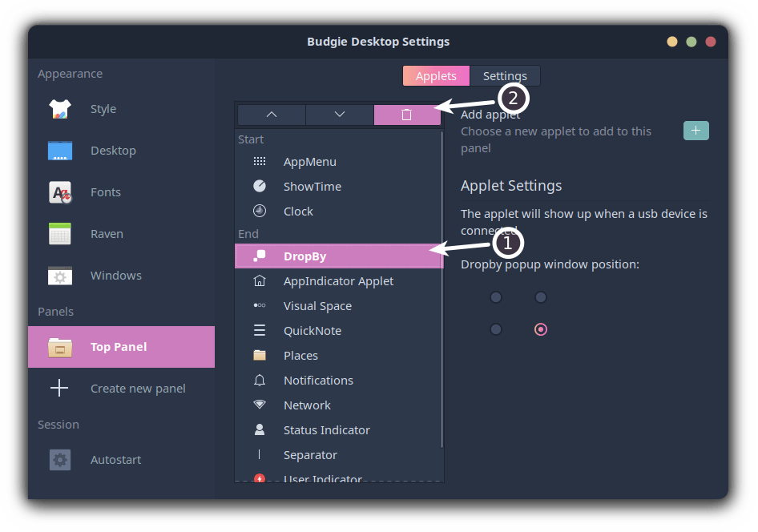Click the plus icon to add applet
The image size is (758, 532).
coord(696,131)
